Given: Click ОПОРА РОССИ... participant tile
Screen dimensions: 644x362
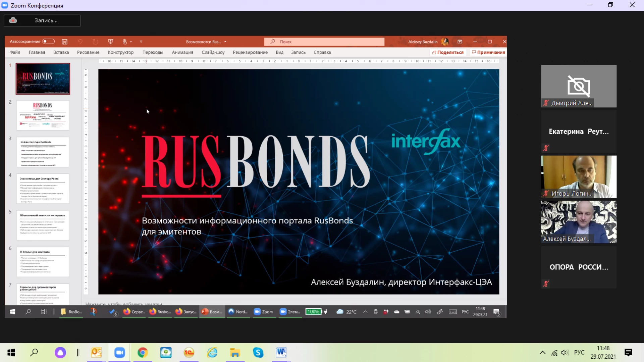Looking at the screenshot, I should pyautogui.click(x=579, y=267).
